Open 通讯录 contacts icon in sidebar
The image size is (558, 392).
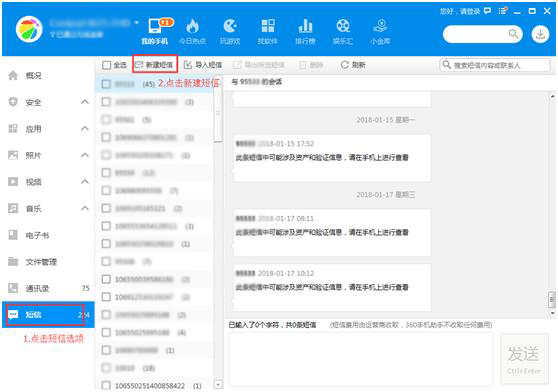(13, 288)
